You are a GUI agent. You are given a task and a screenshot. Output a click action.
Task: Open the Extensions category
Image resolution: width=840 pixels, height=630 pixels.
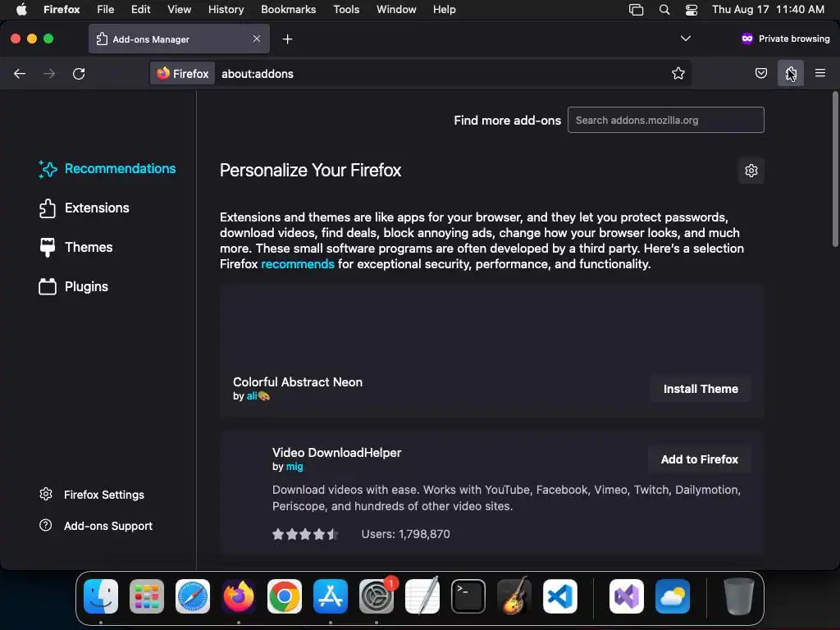84,208
